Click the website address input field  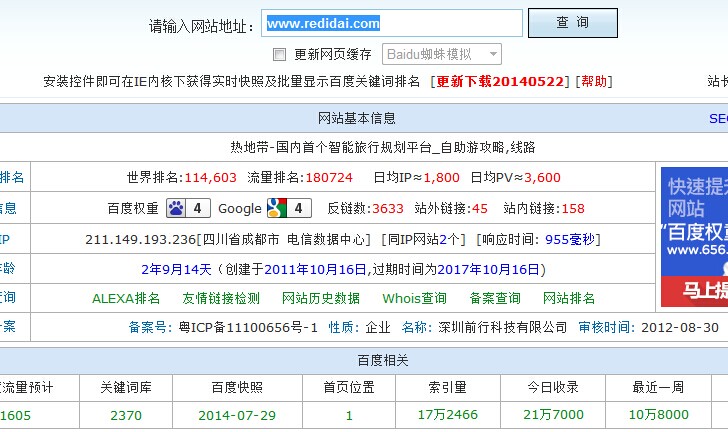(x=391, y=23)
